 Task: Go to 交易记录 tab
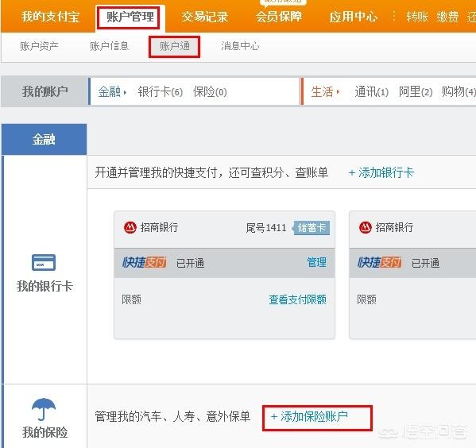(205, 17)
